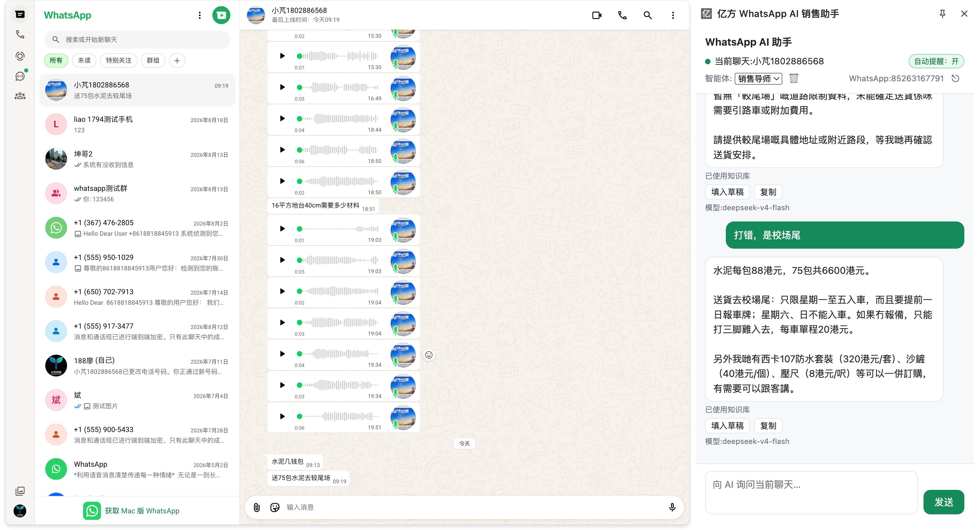The image size is (980, 530).
Task: Record a voice message with microphone
Action: pos(672,507)
